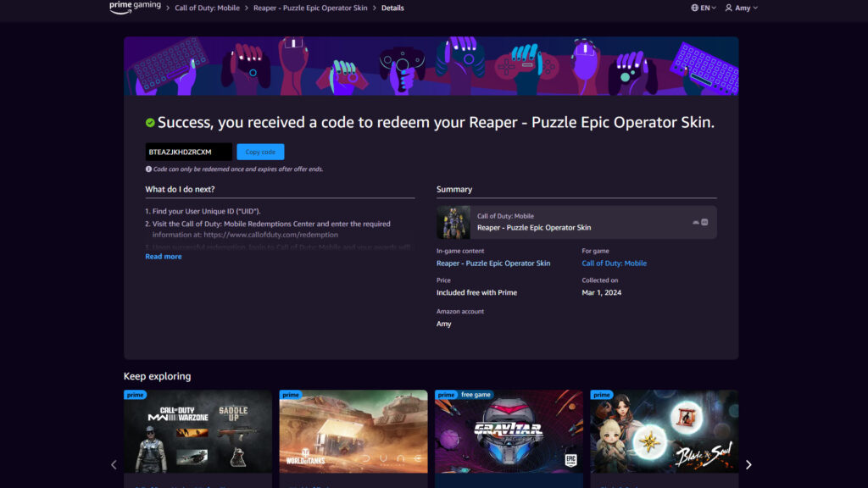
Task: Select the redemption code text field
Action: pos(187,151)
